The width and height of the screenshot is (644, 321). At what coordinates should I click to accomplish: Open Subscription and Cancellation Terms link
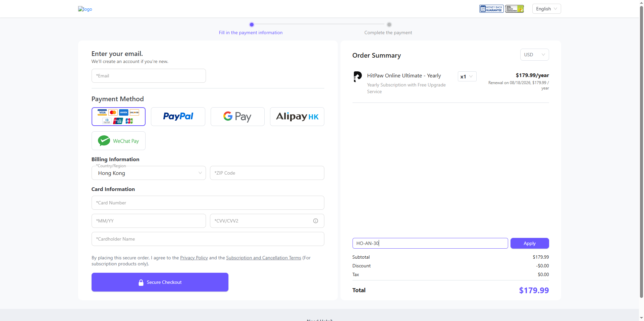coord(263,258)
